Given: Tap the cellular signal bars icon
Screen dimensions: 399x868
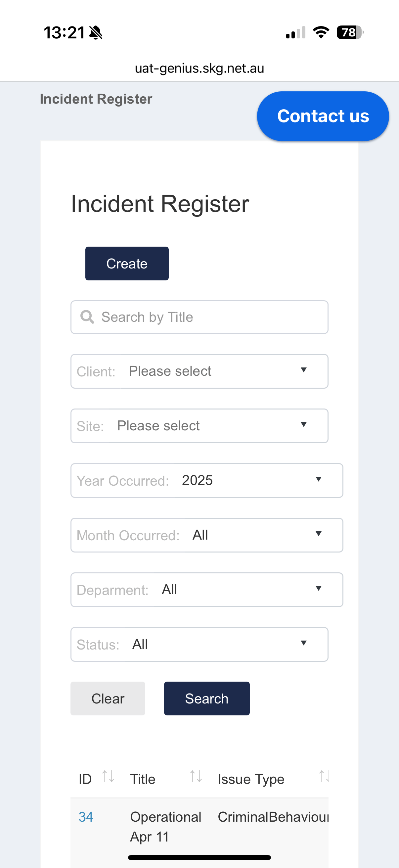Looking at the screenshot, I should pos(296,32).
